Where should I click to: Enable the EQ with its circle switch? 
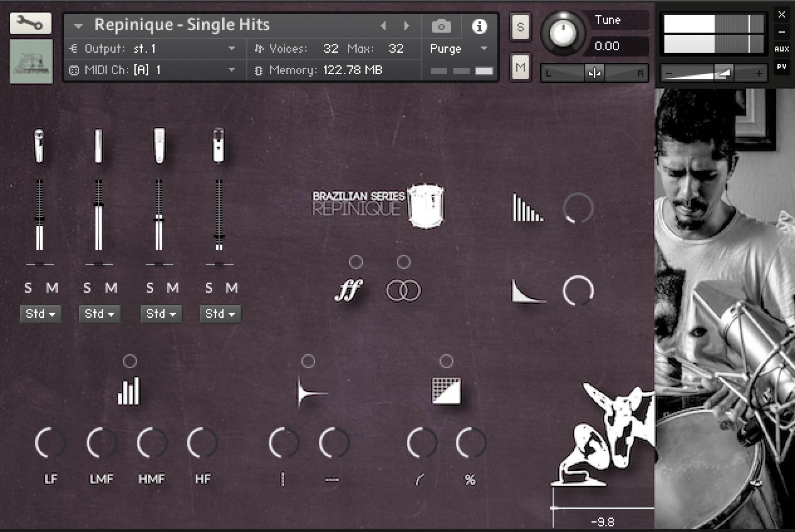pos(130,361)
